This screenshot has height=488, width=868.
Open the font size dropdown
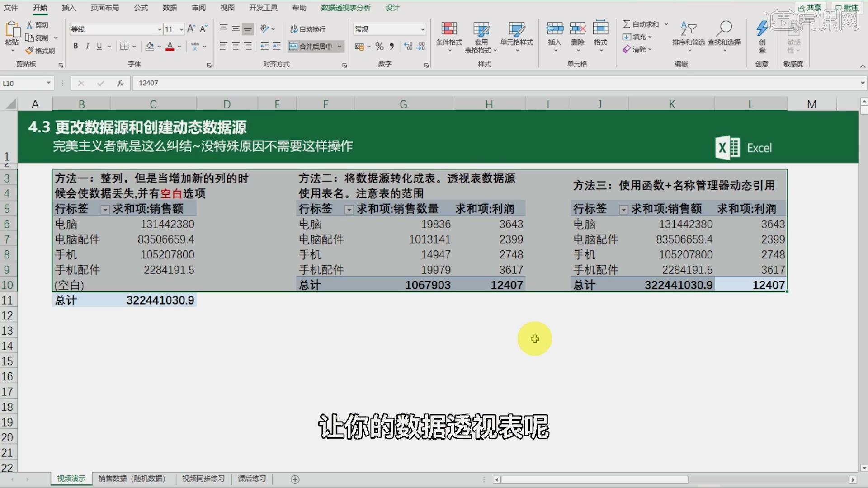point(181,29)
